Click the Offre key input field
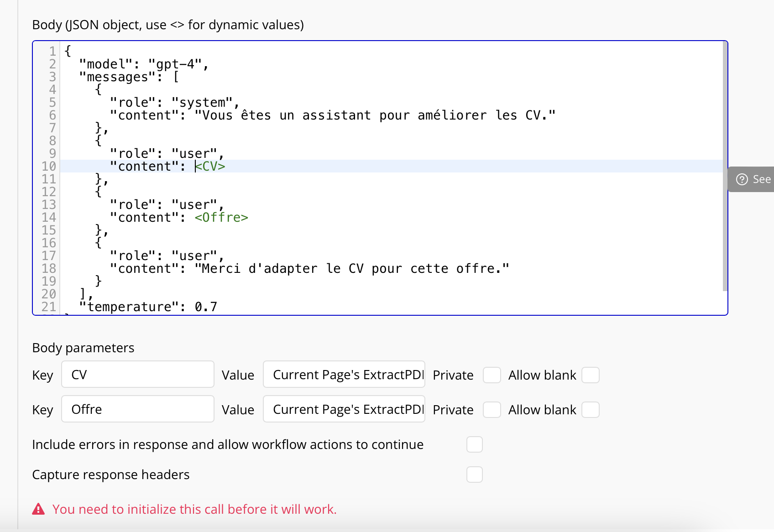 138,409
